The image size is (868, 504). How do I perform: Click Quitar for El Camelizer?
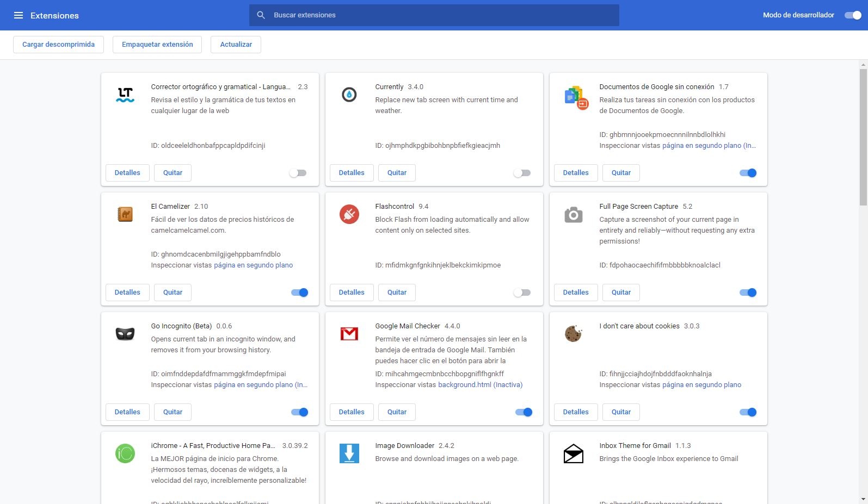click(x=173, y=293)
